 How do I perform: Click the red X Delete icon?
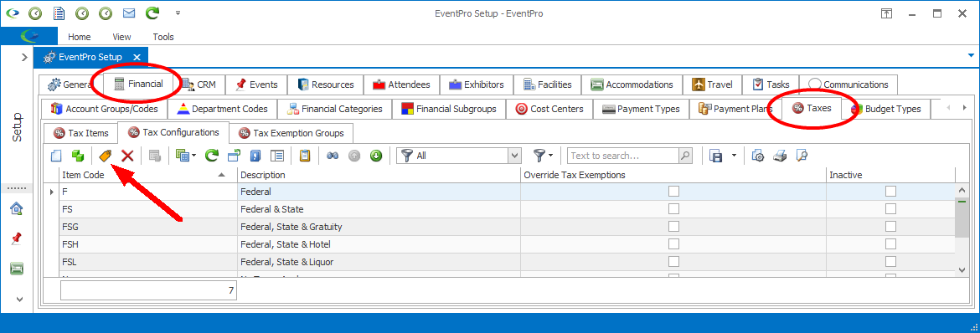[x=127, y=156]
